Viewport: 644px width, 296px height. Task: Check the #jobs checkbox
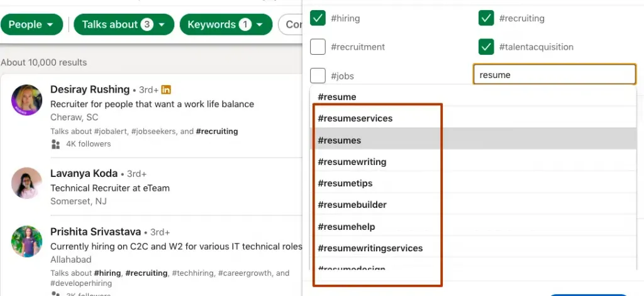pyautogui.click(x=318, y=76)
